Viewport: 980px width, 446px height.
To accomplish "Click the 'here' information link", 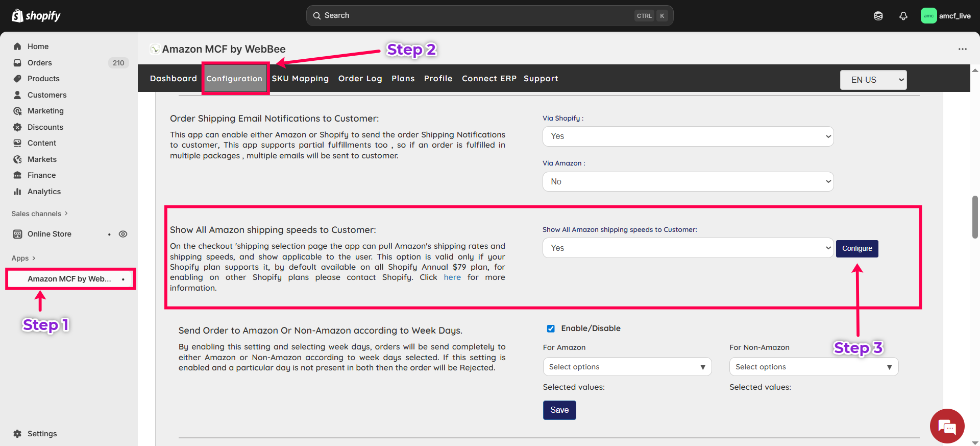I will point(452,277).
